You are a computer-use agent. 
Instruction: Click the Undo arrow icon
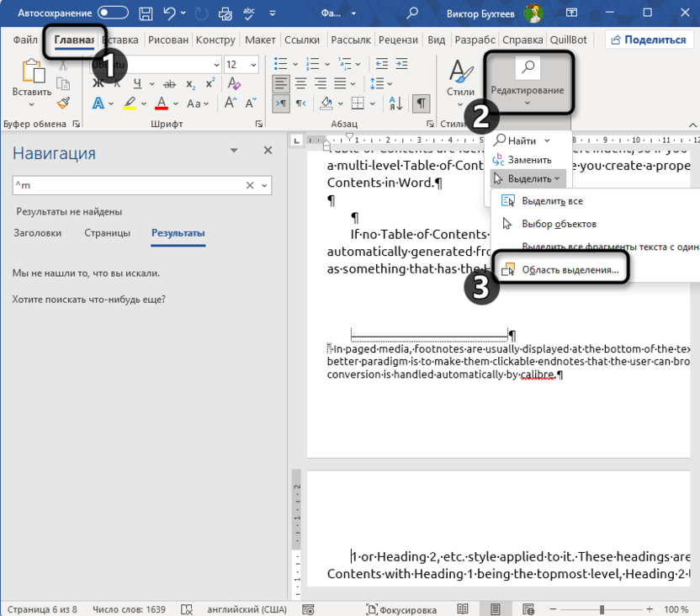coord(171,13)
